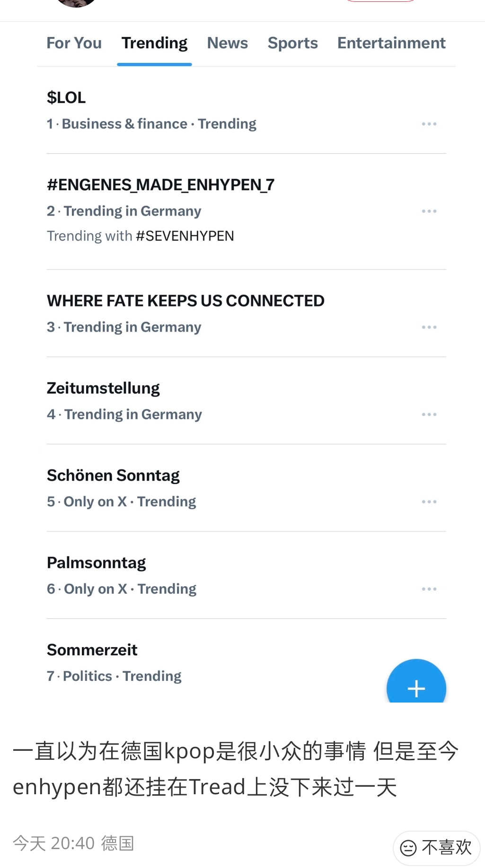The height and width of the screenshot is (868, 485).
Task: Switch to the For You tab
Action: (74, 43)
